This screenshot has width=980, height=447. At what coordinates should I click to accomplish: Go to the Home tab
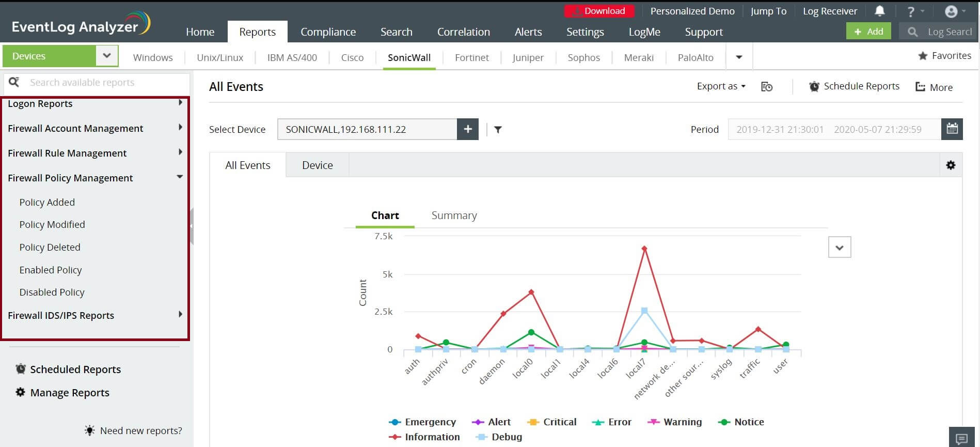[x=200, y=32]
